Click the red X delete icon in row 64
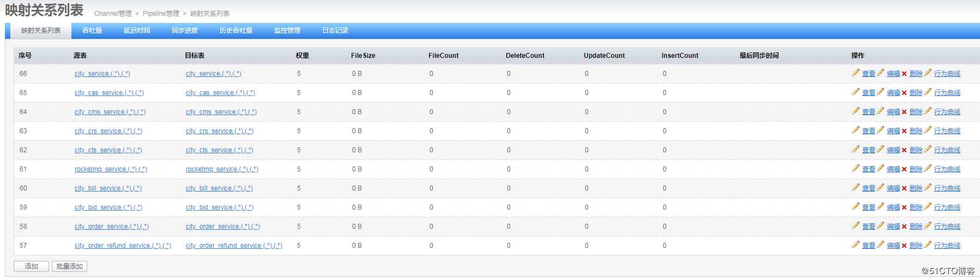Screen dimensions: 980x280 [904, 112]
